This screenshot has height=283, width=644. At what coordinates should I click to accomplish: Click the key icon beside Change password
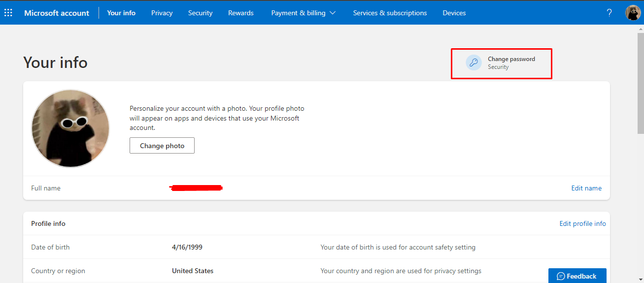pos(474,63)
